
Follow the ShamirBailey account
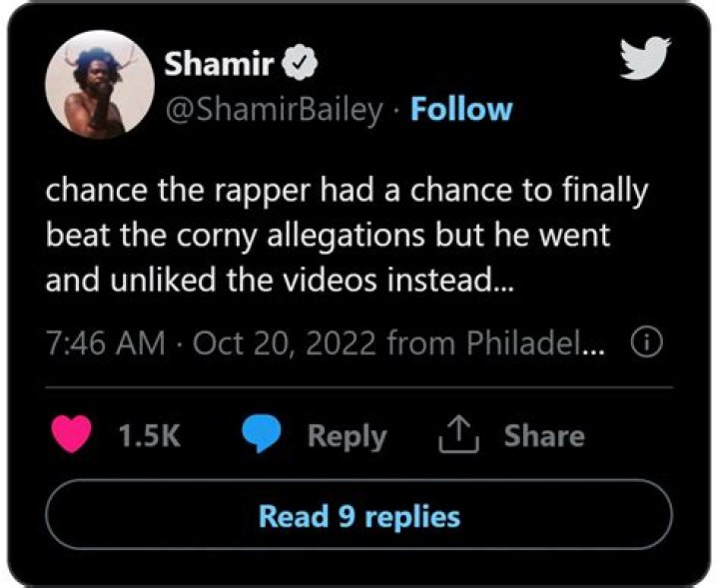tap(461, 109)
